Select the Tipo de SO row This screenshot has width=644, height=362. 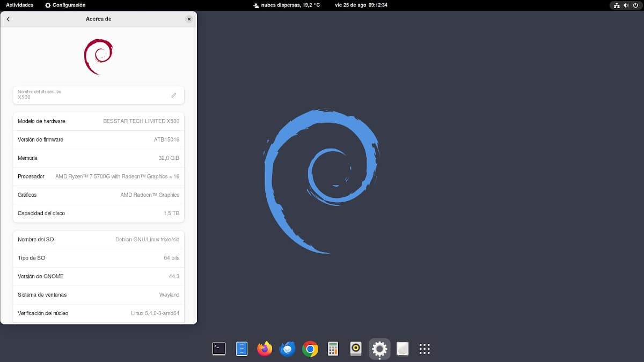pyautogui.click(x=98, y=258)
